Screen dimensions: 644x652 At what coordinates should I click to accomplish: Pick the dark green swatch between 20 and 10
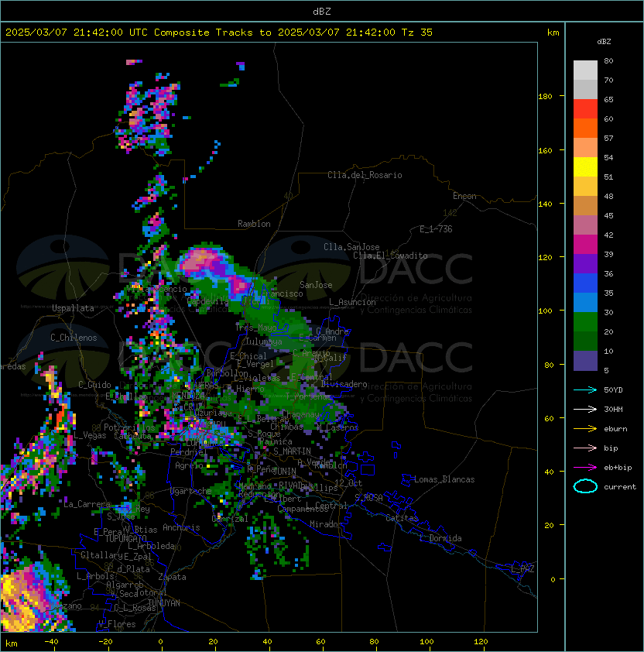(585, 341)
